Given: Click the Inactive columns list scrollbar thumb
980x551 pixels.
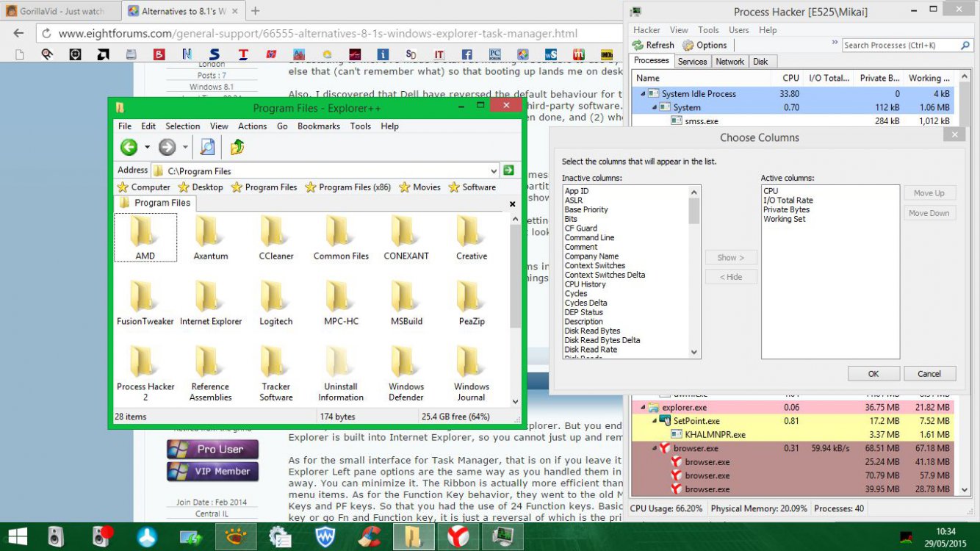Looking at the screenshot, I should (694, 211).
